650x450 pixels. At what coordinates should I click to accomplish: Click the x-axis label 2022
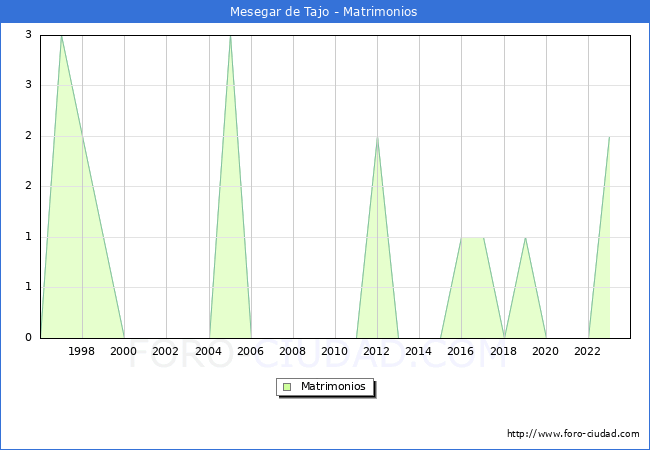pyautogui.click(x=587, y=351)
